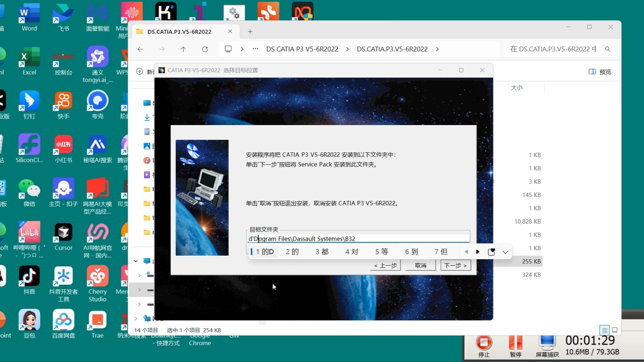The image size is (644, 362).
Task: Switch Explorer to large icons view
Action: pyautogui.click(x=615, y=330)
